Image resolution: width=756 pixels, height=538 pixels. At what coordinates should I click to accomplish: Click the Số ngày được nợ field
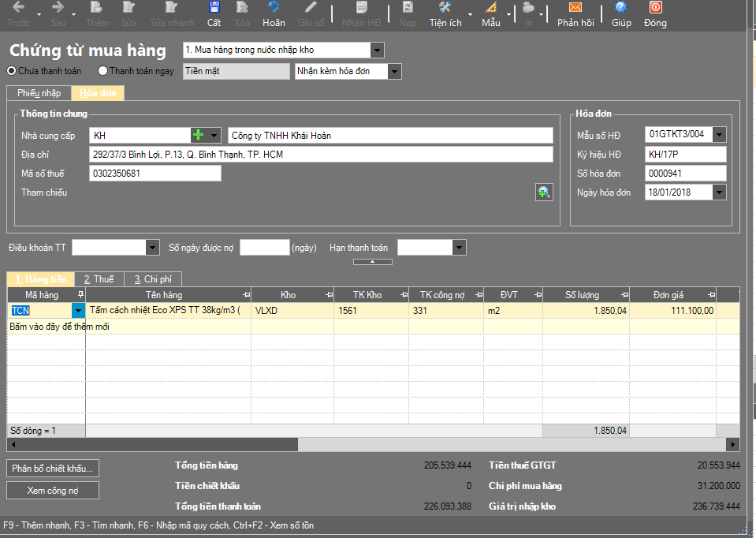pos(265,248)
